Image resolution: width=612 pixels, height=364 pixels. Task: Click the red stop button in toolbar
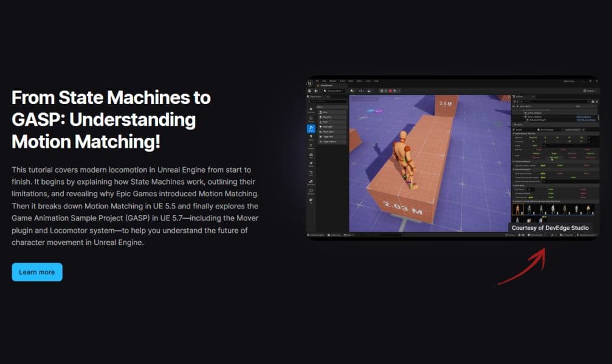[x=390, y=91]
